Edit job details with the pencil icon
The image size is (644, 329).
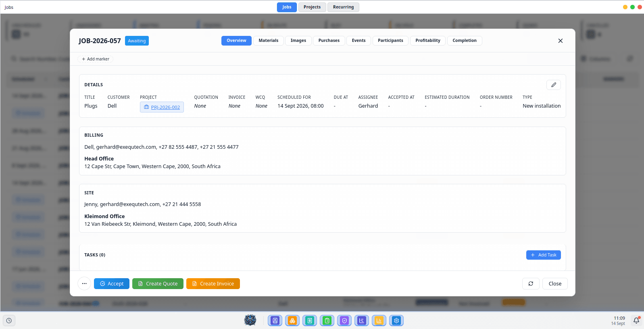click(x=554, y=85)
